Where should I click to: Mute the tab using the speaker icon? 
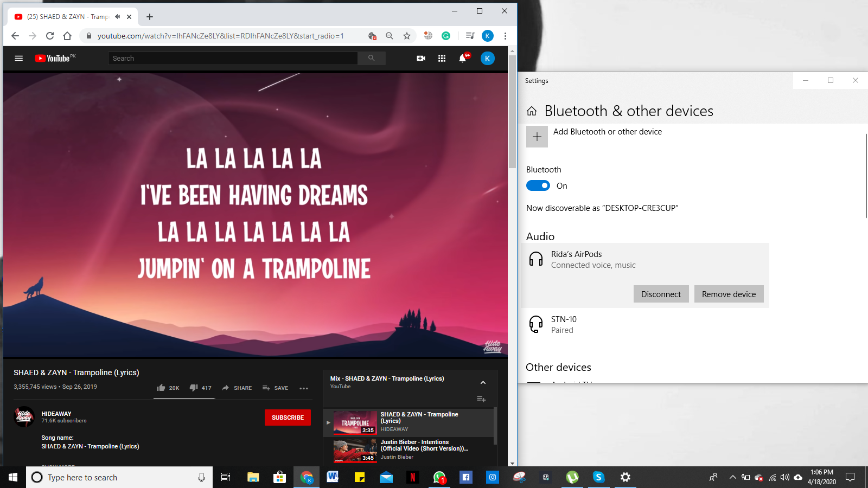[118, 17]
